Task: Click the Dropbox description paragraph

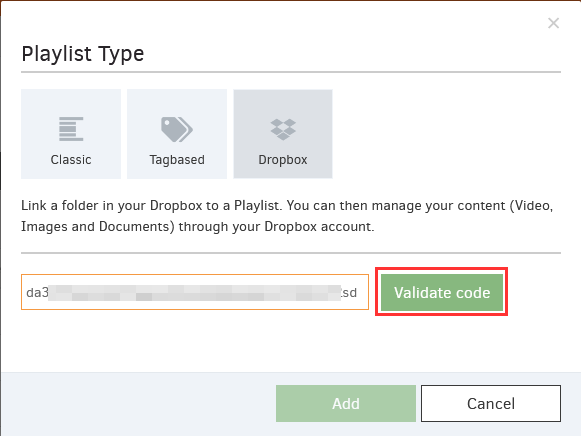Action: coord(287,216)
